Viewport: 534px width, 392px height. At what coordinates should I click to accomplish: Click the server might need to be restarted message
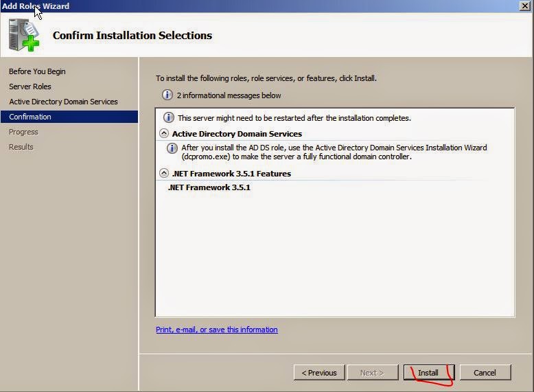(294, 118)
